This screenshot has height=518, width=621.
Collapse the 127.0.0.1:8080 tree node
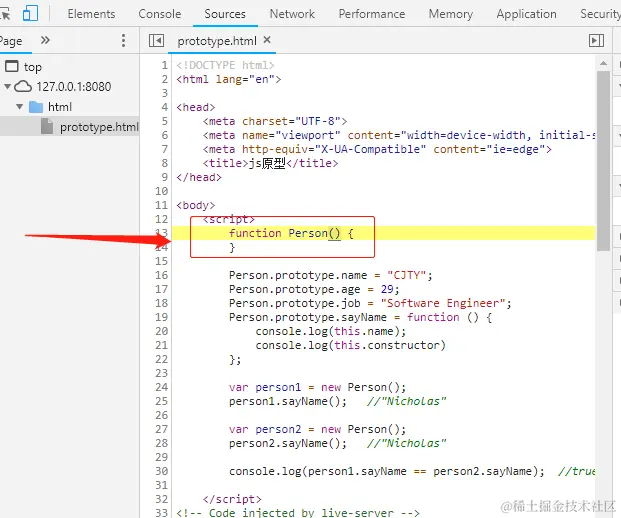(x=7, y=86)
